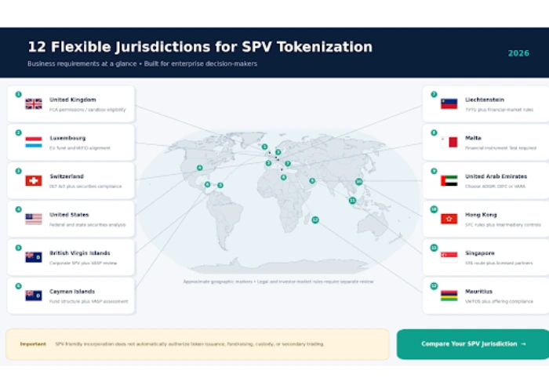Click the Mauritius flag icon
Viewport: 549px width, 392px height.
pyautogui.click(x=449, y=296)
